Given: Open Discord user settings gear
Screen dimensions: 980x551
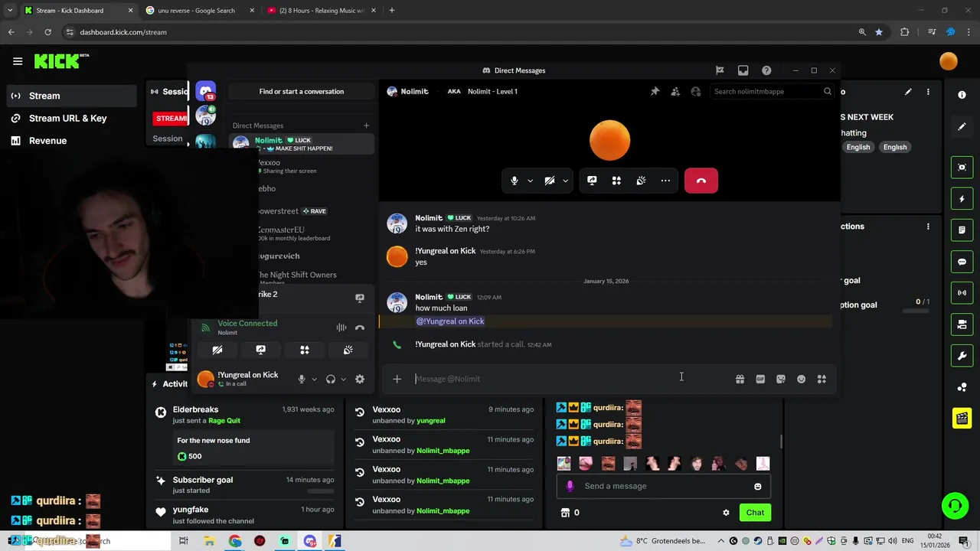Looking at the screenshot, I should pyautogui.click(x=360, y=379).
